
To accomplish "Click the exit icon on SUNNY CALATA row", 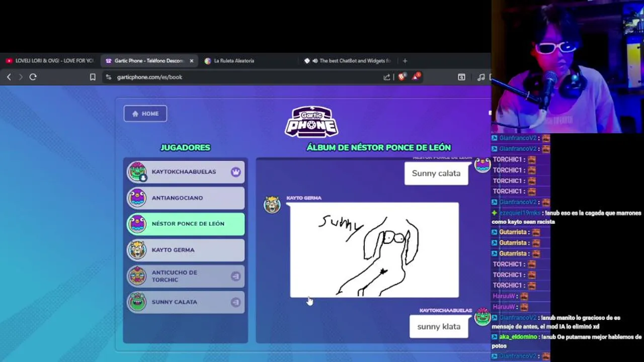I will coord(235,302).
